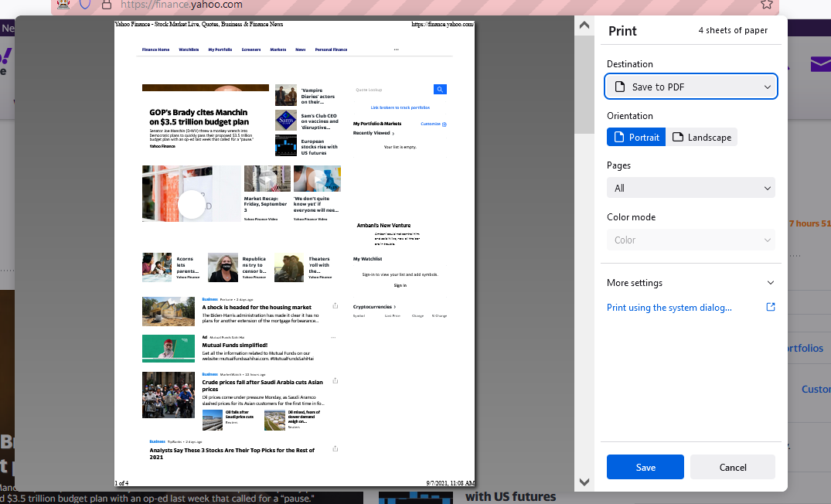The width and height of the screenshot is (831, 504).
Task: Click Finance Home in preview navigation
Action: coord(156,49)
